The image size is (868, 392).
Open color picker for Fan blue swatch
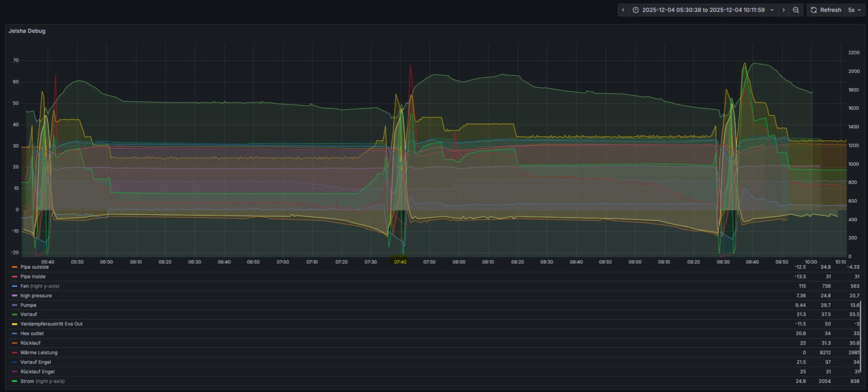pos(14,286)
